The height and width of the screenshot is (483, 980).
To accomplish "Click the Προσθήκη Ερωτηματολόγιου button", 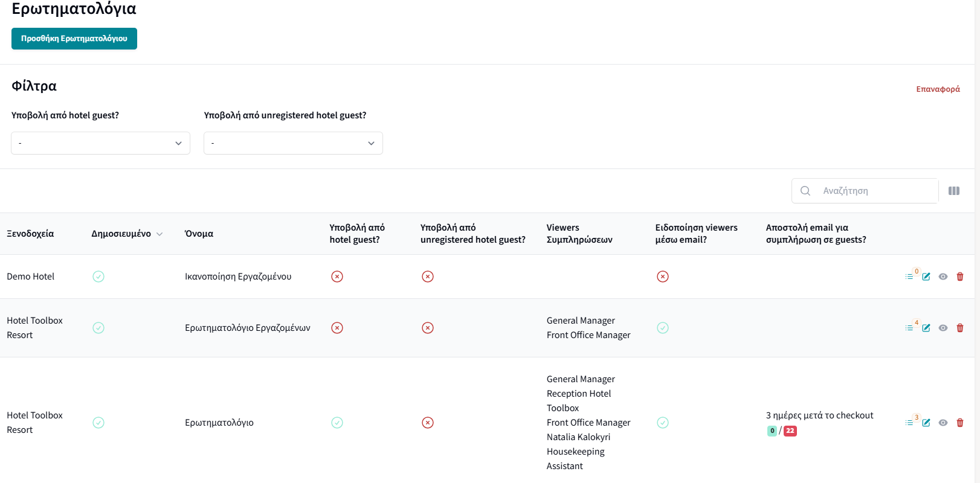I will point(74,39).
